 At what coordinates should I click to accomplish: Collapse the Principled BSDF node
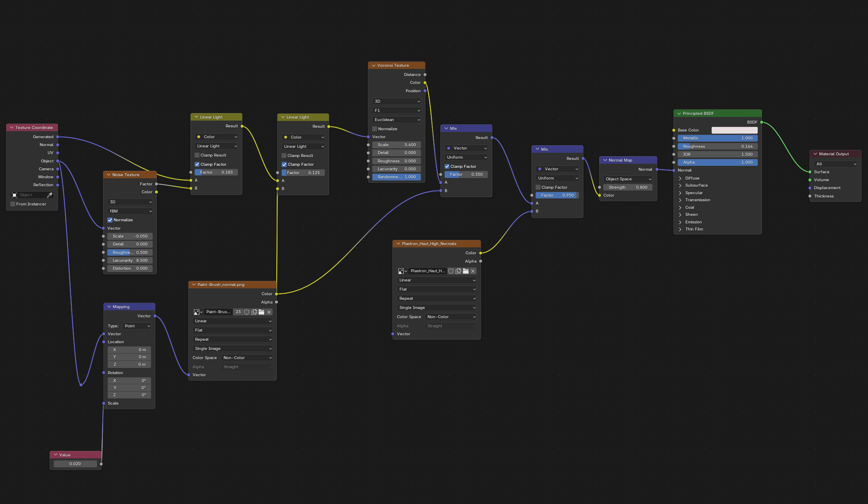pyautogui.click(x=679, y=114)
